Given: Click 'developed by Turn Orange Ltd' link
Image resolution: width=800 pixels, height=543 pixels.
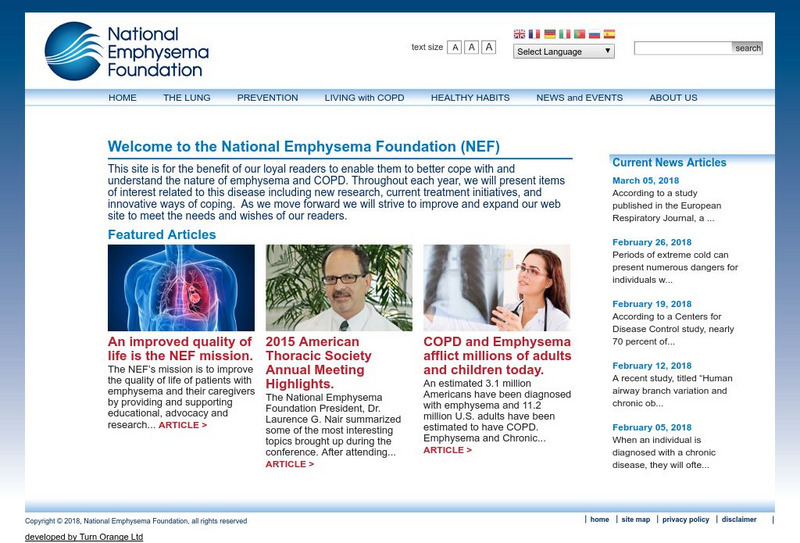Looking at the screenshot, I should (x=84, y=537).
